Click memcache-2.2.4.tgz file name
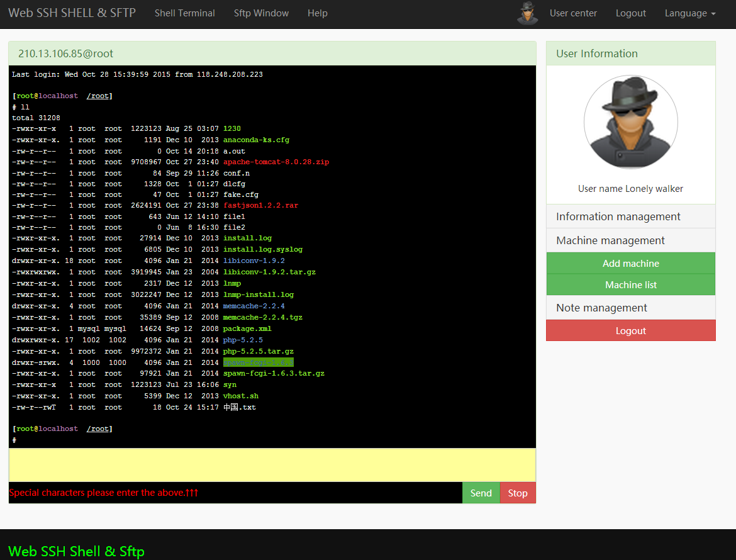736x560 pixels. (263, 317)
